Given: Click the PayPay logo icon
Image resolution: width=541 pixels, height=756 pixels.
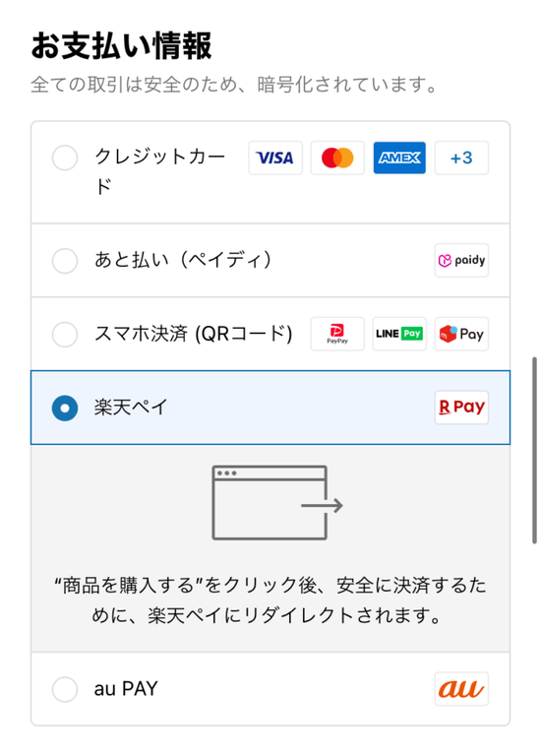Looking at the screenshot, I should point(337,334).
